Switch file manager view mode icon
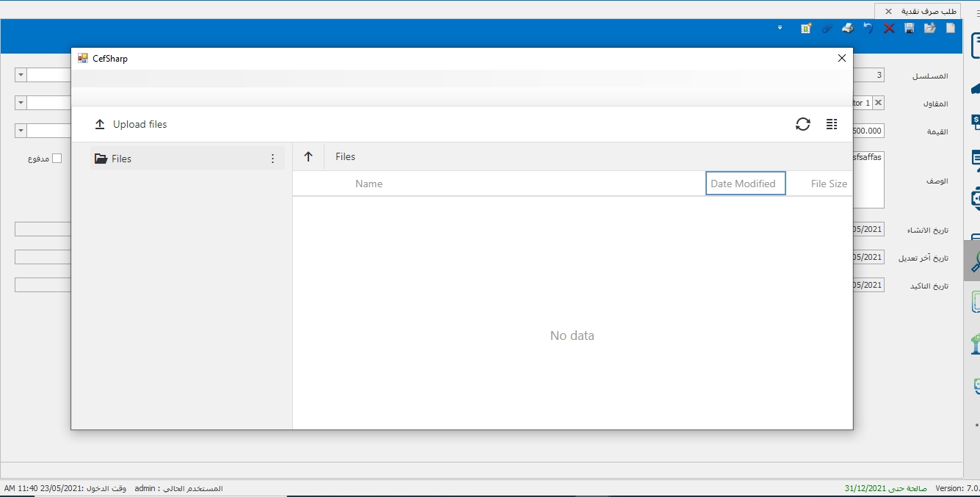 click(832, 125)
